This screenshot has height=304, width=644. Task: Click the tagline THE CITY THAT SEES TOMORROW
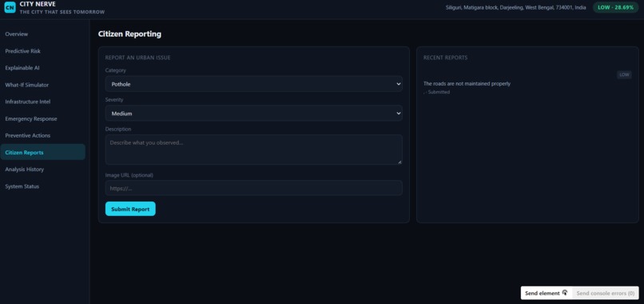coord(62,12)
